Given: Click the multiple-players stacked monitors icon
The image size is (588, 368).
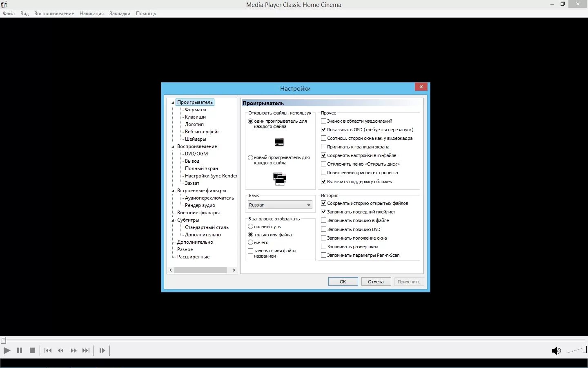Looking at the screenshot, I should [280, 179].
